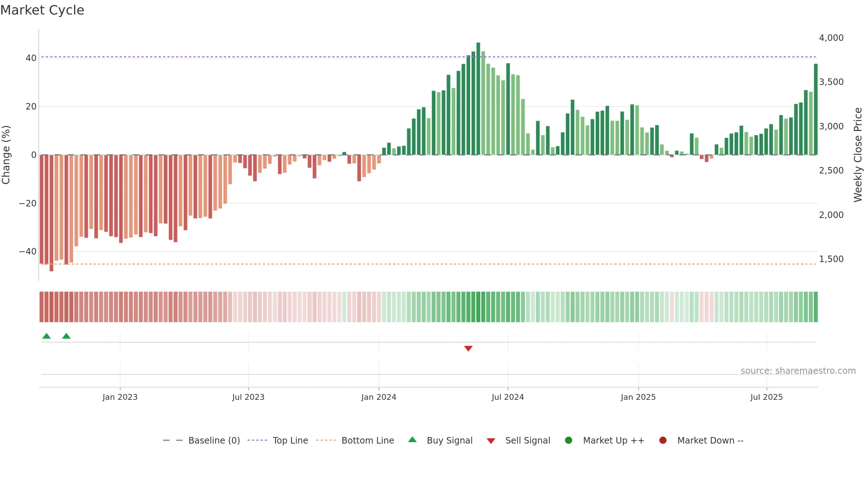Click the Jul 2025 axis label
Image resolution: width=868 pixels, height=488 pixels.
tap(767, 397)
